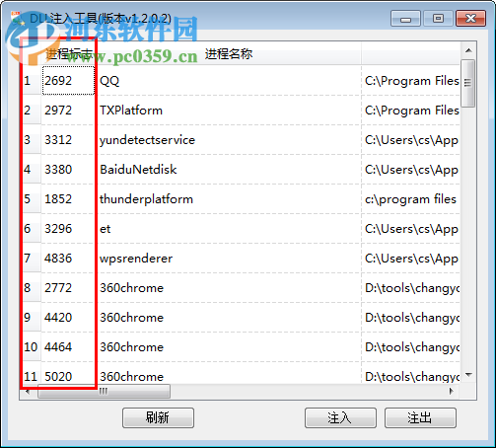Click row header number 5
The image size is (496, 448).
[x=32, y=199]
